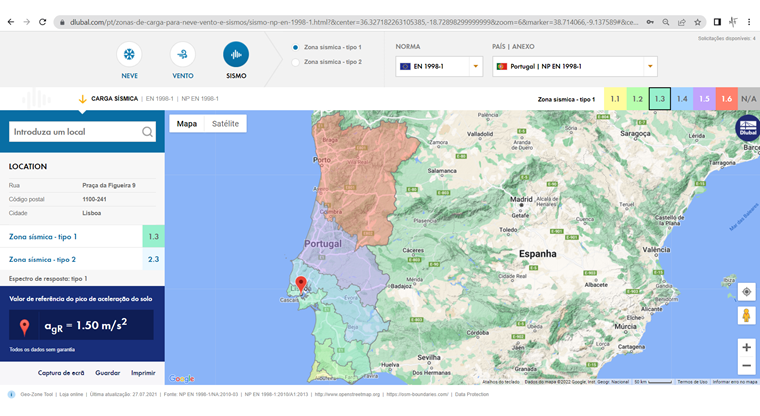
Task: Click the search magnifier in location field
Action: 147,132
